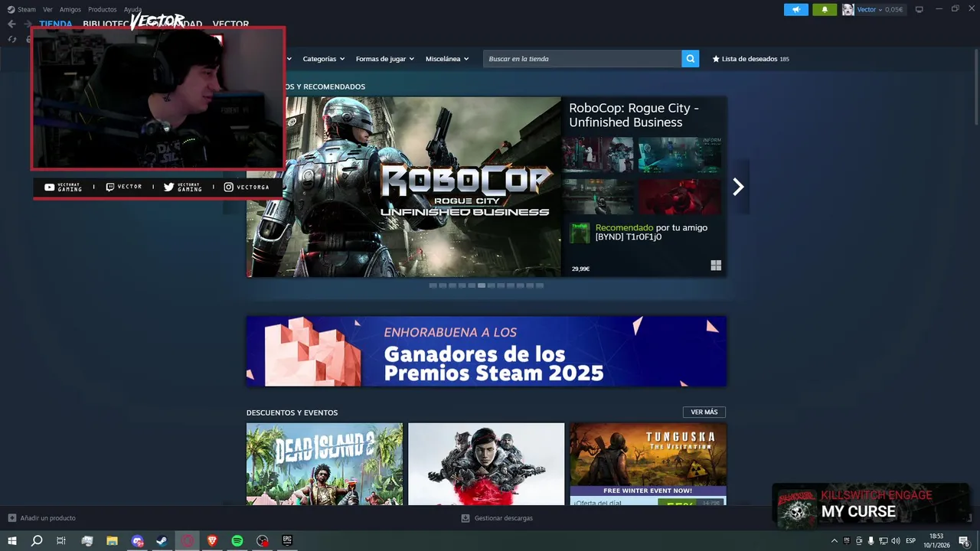The height and width of the screenshot is (551, 980).
Task: Open Windows taskbar search
Action: pyautogui.click(x=37, y=541)
